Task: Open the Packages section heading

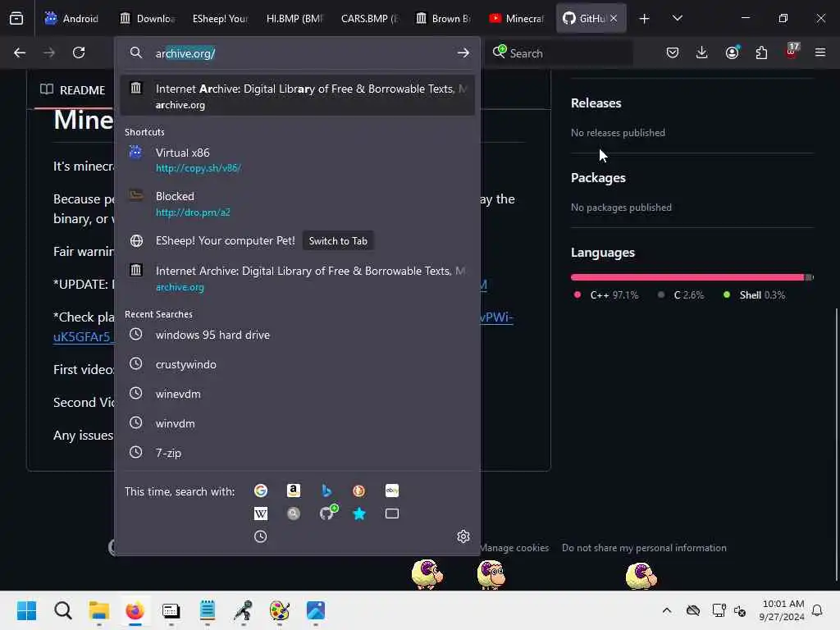Action: [598, 178]
